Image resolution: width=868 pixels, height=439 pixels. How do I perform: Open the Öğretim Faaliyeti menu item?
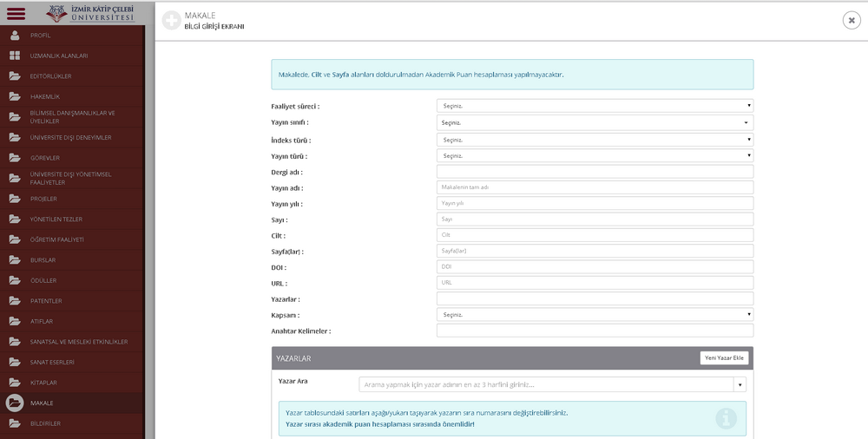coord(57,239)
